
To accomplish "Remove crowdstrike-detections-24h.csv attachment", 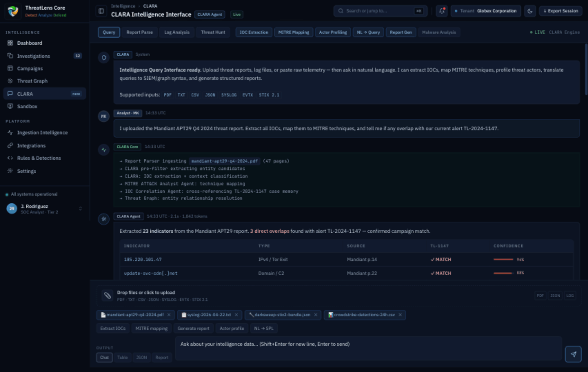I will 400,315.
